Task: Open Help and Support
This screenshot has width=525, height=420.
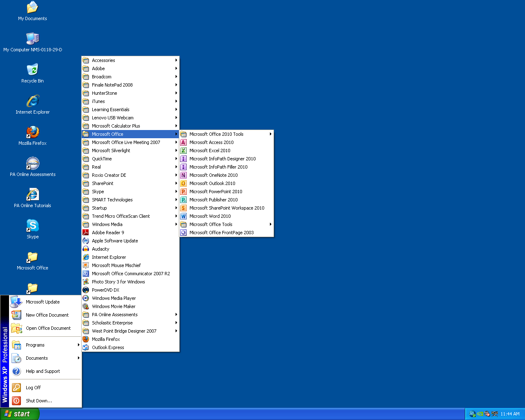Action: (x=46, y=371)
